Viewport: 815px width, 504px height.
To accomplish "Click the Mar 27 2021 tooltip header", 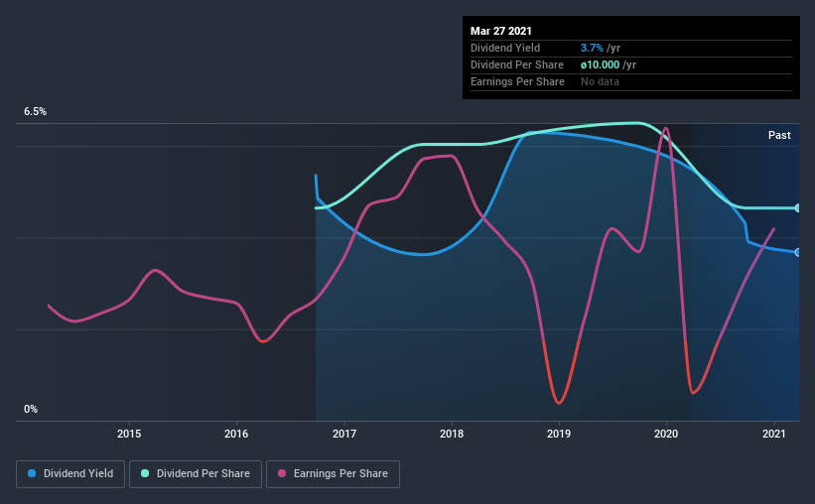I will [501, 31].
